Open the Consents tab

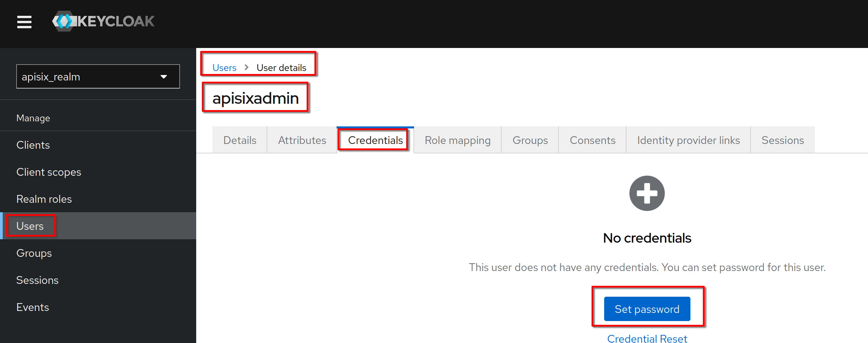tap(592, 140)
